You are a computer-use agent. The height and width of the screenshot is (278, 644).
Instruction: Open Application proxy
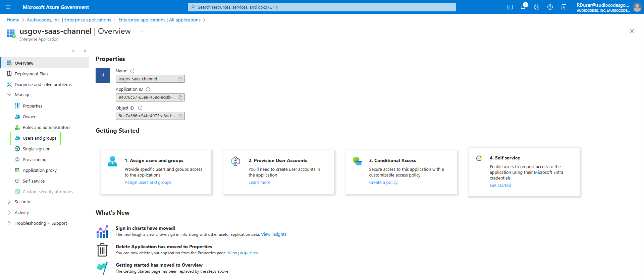pyautogui.click(x=40, y=170)
